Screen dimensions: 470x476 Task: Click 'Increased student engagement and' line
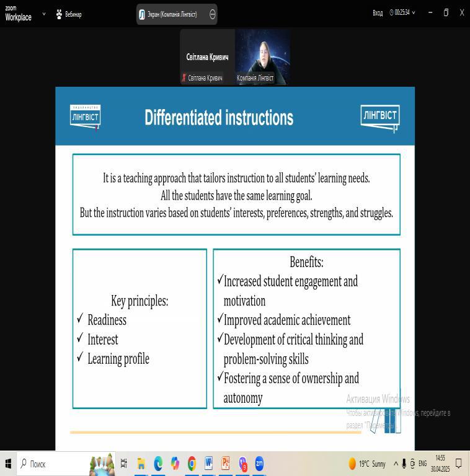291,281
